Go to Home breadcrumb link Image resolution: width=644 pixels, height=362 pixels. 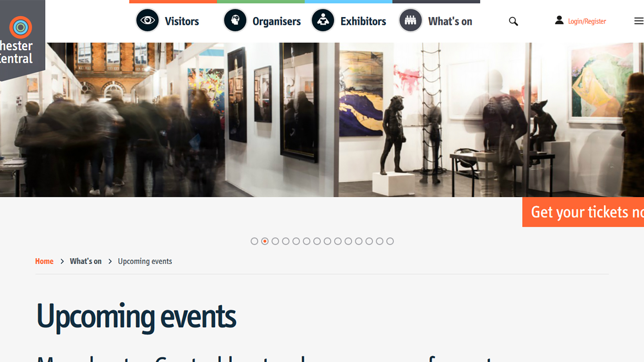(44, 261)
